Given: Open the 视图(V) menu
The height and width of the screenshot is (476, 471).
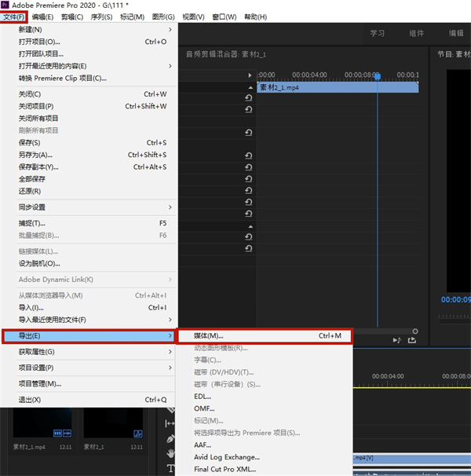Looking at the screenshot, I should (193, 17).
